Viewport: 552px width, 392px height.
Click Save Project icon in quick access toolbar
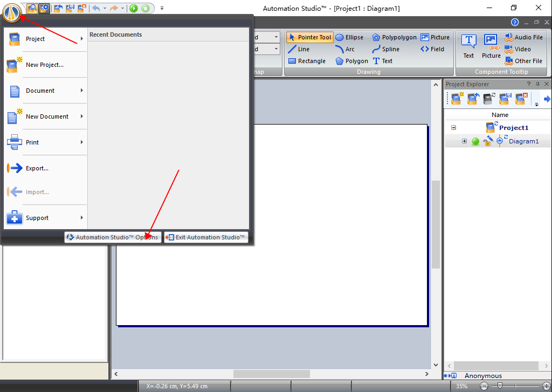(70, 8)
